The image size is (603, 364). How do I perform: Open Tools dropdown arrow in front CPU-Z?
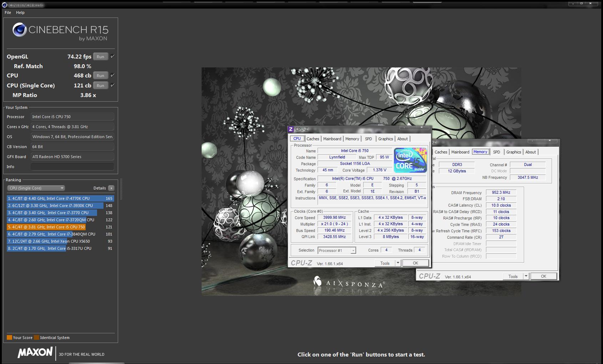pyautogui.click(x=398, y=263)
